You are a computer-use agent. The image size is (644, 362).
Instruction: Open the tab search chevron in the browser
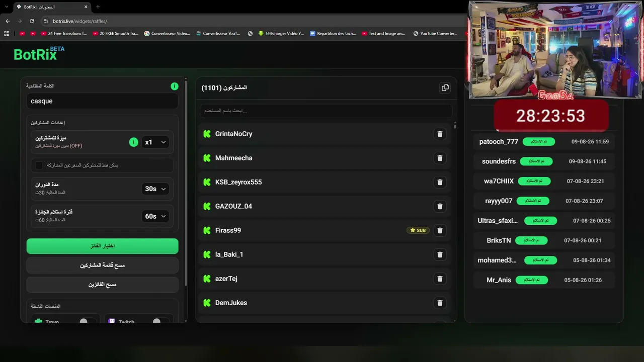(6, 7)
